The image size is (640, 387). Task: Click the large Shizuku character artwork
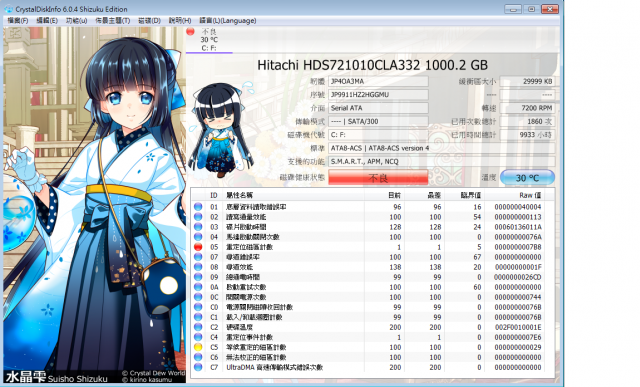point(94,205)
